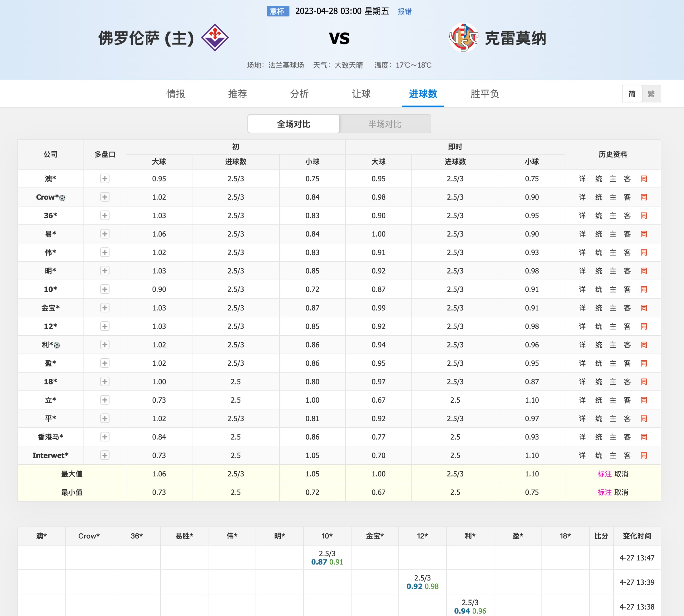The image size is (684, 616).
Task: Open the 分析 tab
Action: 299,94
